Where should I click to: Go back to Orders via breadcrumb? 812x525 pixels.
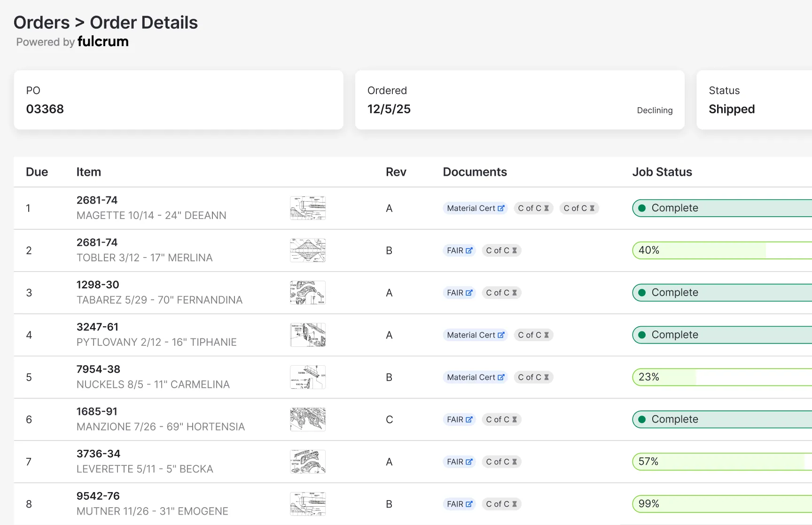click(x=41, y=23)
